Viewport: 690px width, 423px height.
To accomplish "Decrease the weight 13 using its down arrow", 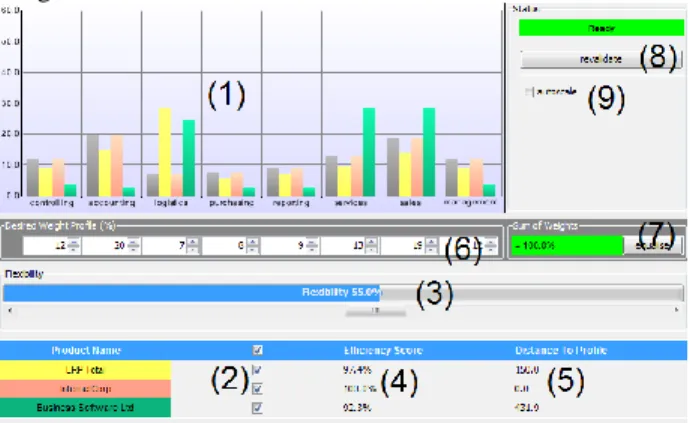I will pos(371,250).
